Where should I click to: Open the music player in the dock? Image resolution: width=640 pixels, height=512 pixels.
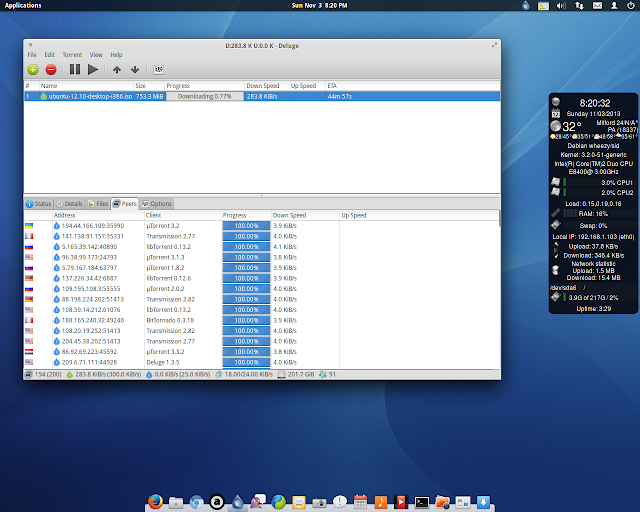pos(381,502)
